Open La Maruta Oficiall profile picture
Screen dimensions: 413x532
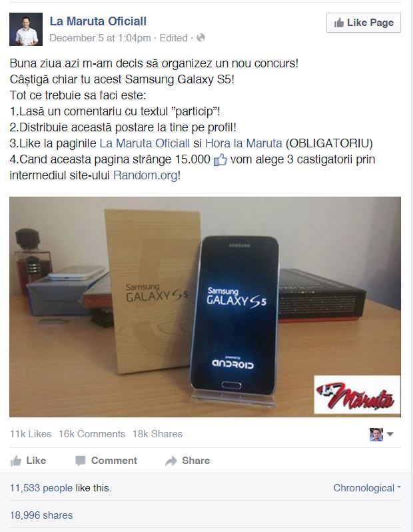tap(26, 29)
